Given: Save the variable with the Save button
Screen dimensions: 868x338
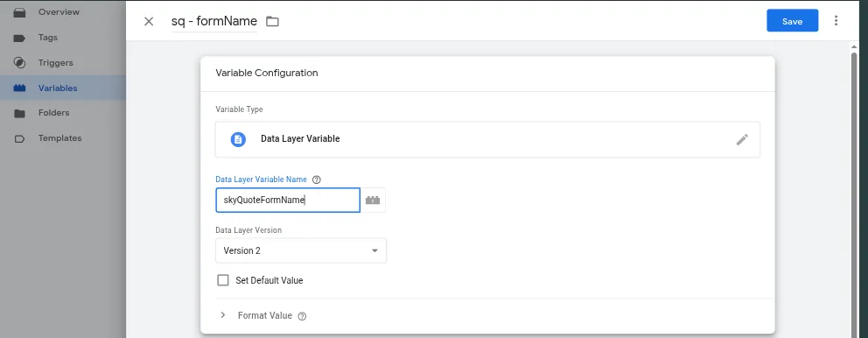Looking at the screenshot, I should pos(792,21).
